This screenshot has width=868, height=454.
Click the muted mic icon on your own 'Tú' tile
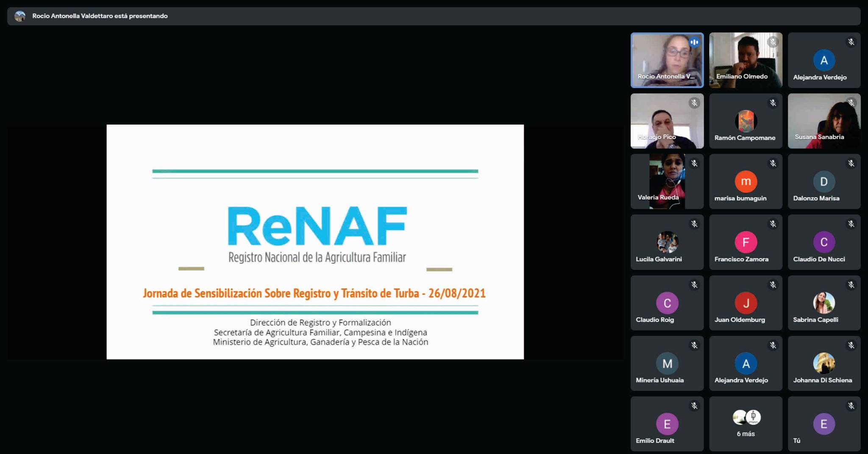click(851, 406)
